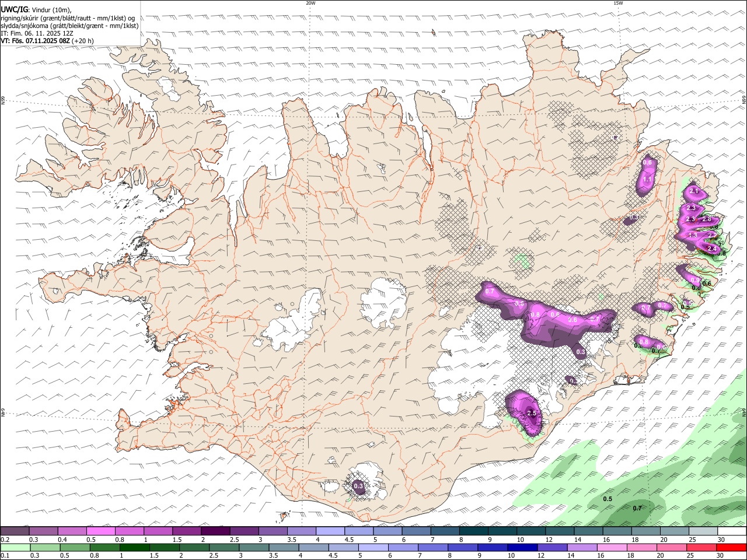The image size is (747, 560).
Task: Click the '0.2' label starting the snow scale
Action: point(5,540)
